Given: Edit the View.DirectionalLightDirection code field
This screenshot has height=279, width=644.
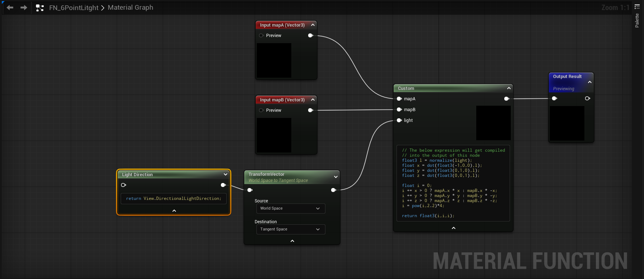Looking at the screenshot, I should (174, 198).
